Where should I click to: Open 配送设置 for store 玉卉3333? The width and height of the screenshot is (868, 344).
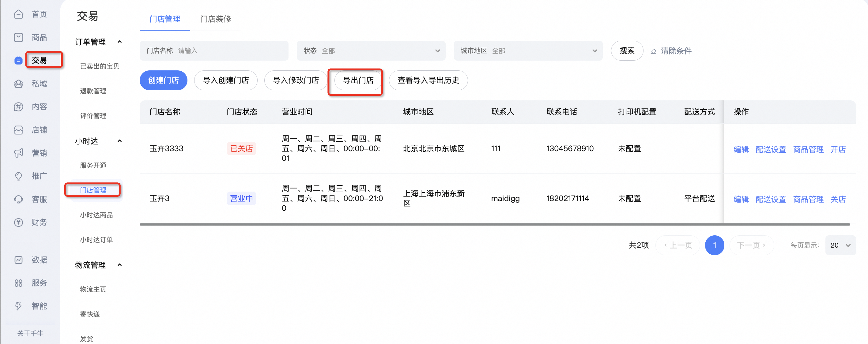click(x=771, y=149)
